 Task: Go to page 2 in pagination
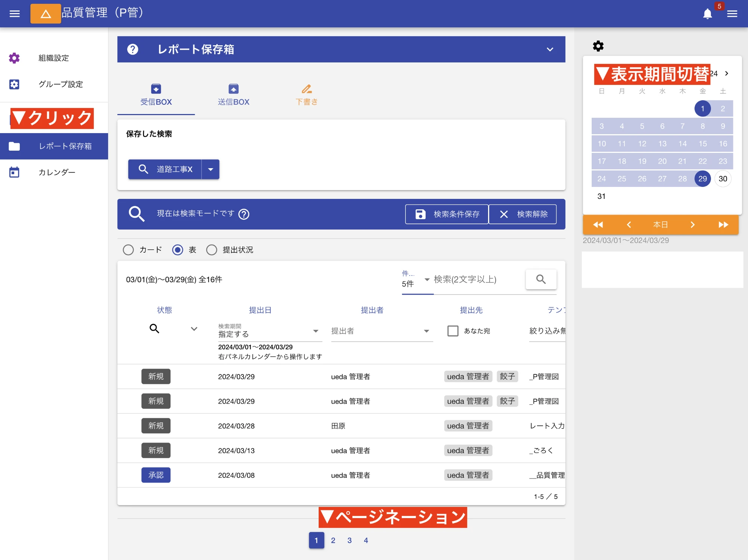point(333,540)
